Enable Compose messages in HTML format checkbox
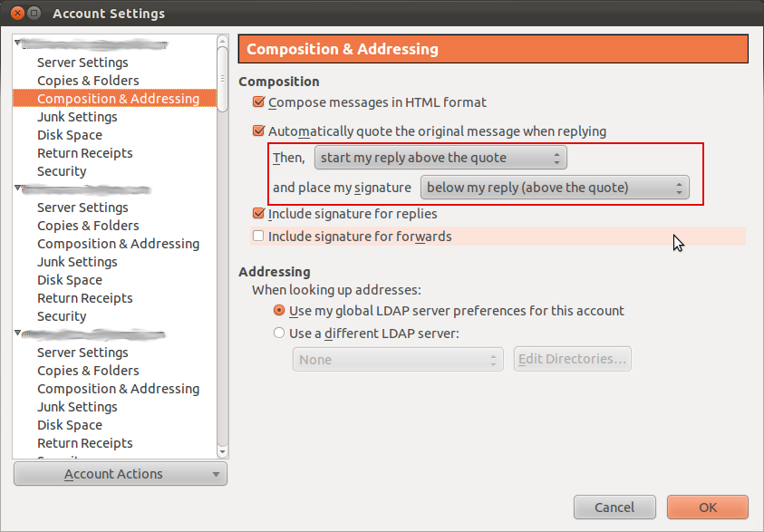 click(x=259, y=102)
